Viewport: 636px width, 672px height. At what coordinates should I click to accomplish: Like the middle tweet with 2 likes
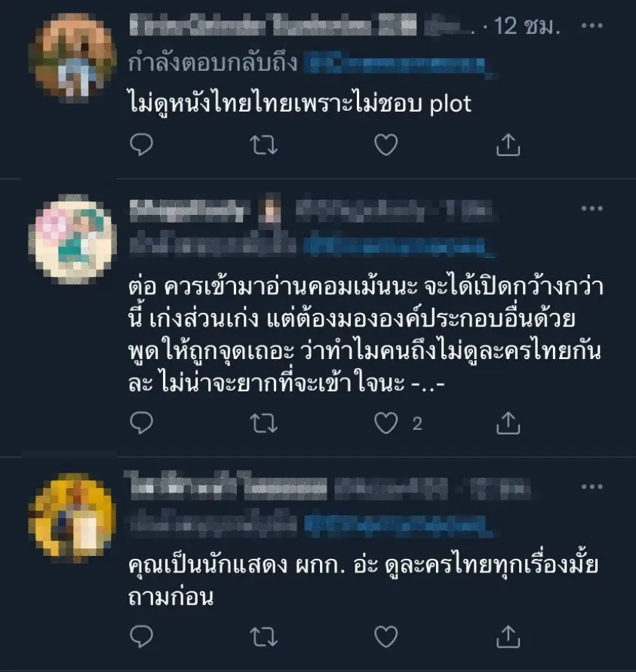click(x=386, y=423)
